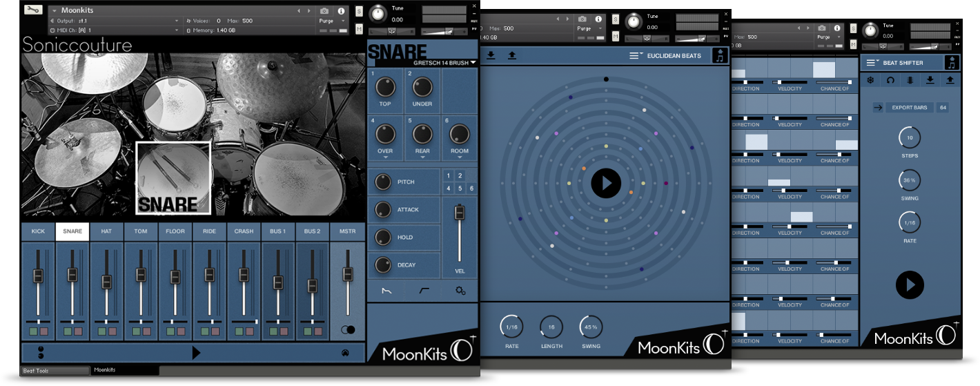Click the envelope curve icon under DECAY
The width and height of the screenshot is (980, 386).
pyautogui.click(x=386, y=291)
